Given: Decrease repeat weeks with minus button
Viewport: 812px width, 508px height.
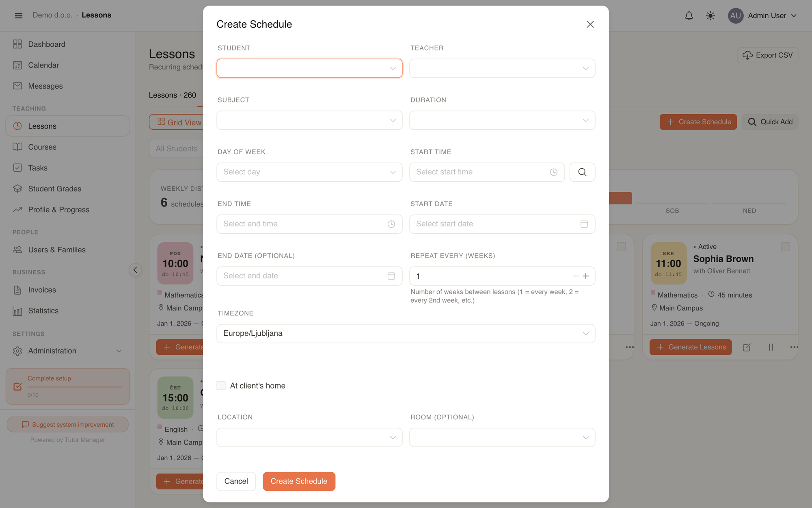Looking at the screenshot, I should click(x=575, y=276).
